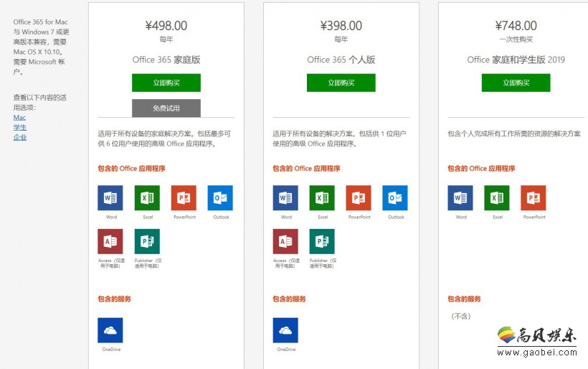Click 包含的服务 heading in 2019 card
Viewport: 588px width, 369px height.
(464, 299)
